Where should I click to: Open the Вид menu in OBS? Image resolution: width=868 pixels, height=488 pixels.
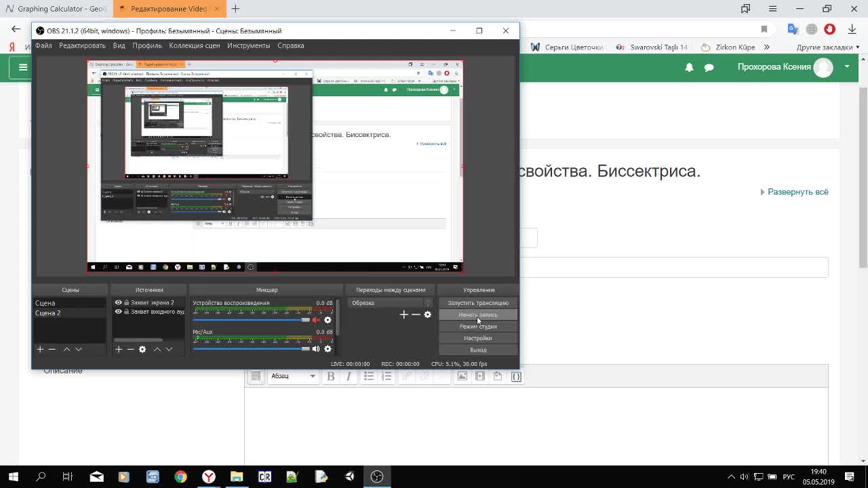coord(119,45)
